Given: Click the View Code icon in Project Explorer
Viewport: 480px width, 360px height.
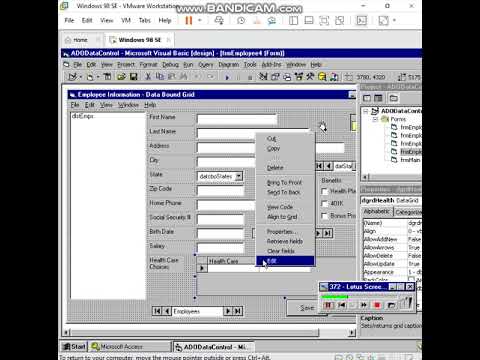Looking at the screenshot, I should pyautogui.click(x=367, y=98).
